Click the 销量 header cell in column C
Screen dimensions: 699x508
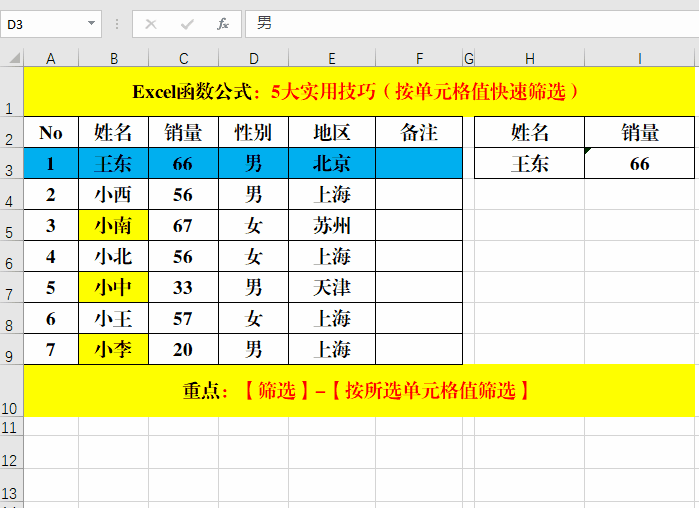pos(183,132)
